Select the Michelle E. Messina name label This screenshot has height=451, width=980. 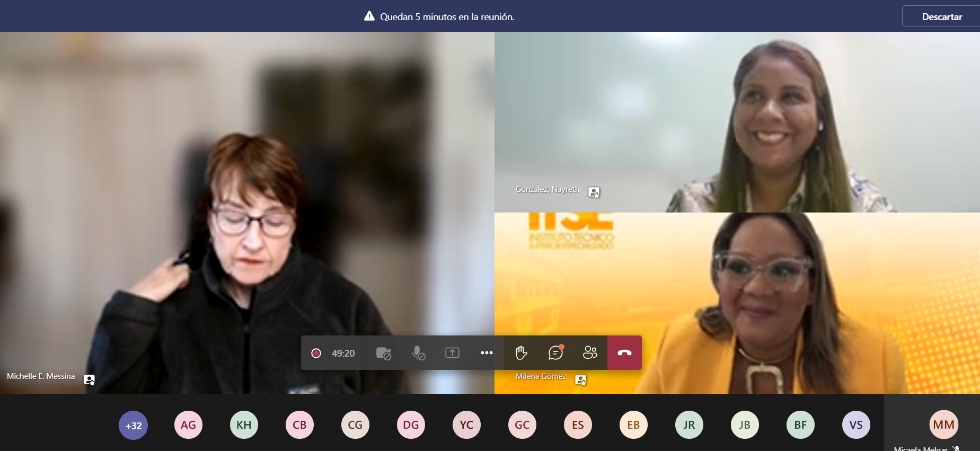point(41,376)
